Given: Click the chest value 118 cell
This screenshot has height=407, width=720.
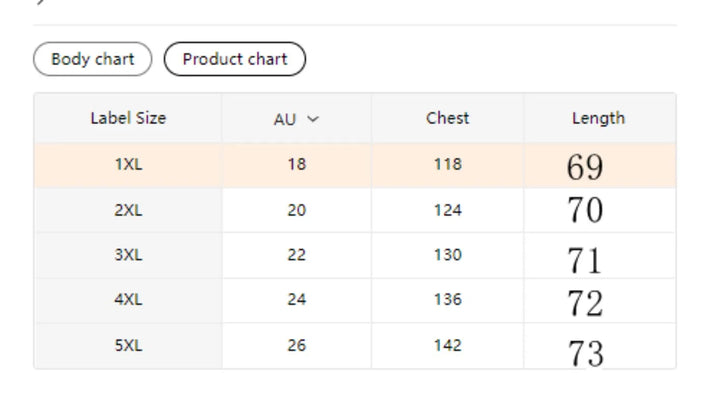Looking at the screenshot, I should point(447,165).
